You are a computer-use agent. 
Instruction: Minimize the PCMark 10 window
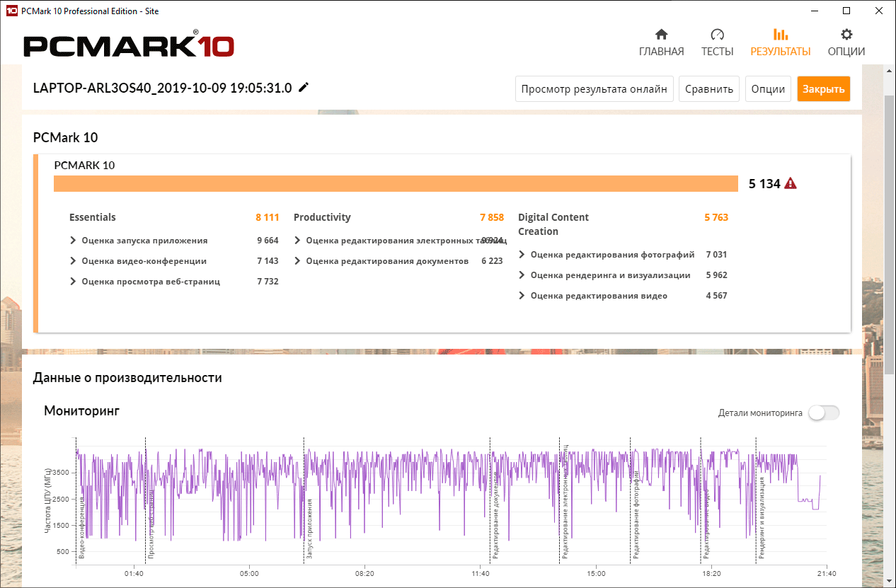tap(814, 11)
